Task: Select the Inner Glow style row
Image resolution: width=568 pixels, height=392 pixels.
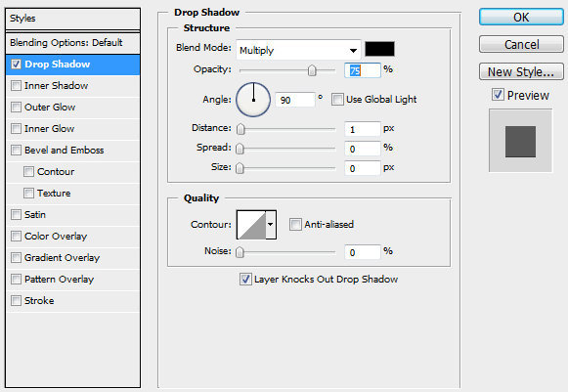Action: (x=72, y=129)
